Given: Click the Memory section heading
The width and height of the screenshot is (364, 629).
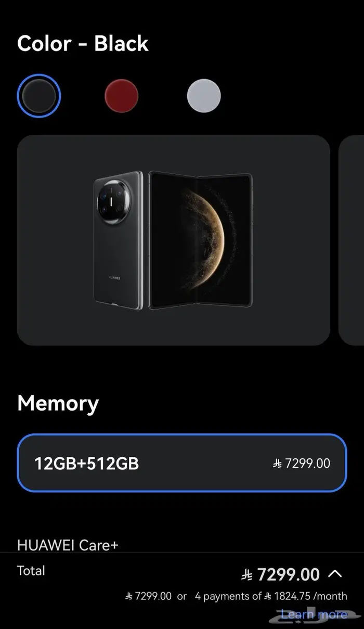Looking at the screenshot, I should click(x=58, y=403).
